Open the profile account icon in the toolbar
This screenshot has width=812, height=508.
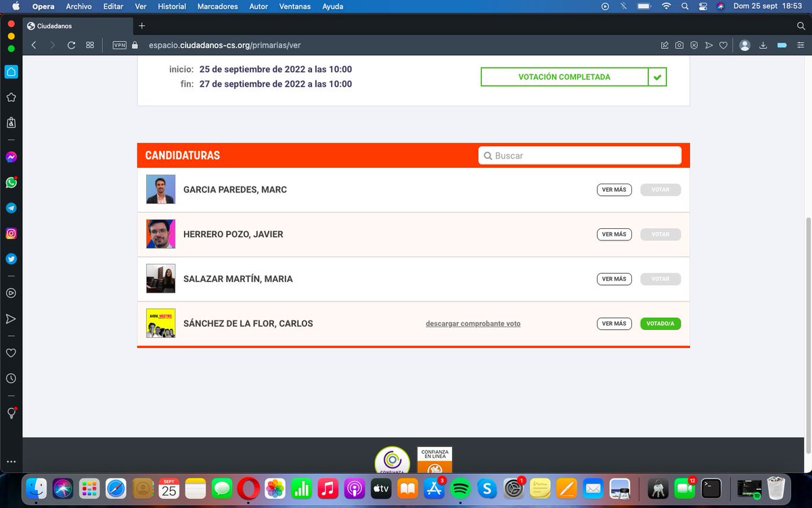coord(745,45)
